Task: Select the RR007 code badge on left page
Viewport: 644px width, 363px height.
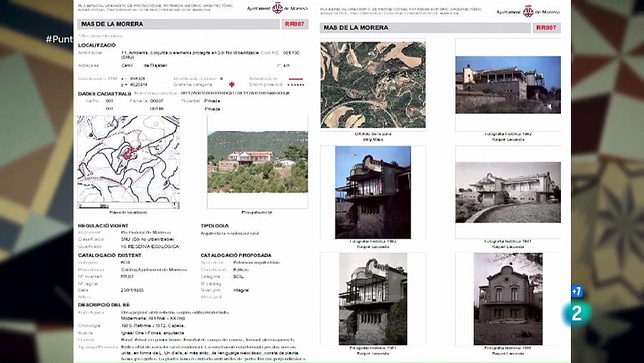Action: coord(294,24)
